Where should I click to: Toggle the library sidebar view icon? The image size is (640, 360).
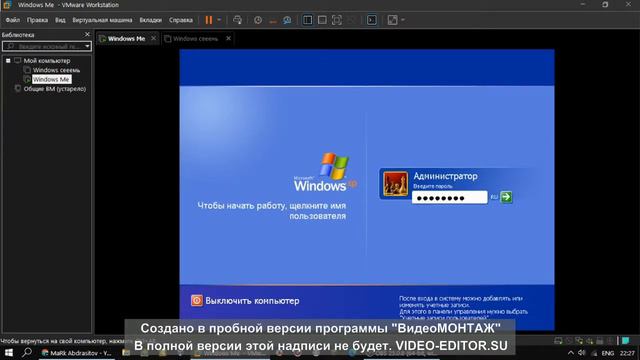point(307,20)
